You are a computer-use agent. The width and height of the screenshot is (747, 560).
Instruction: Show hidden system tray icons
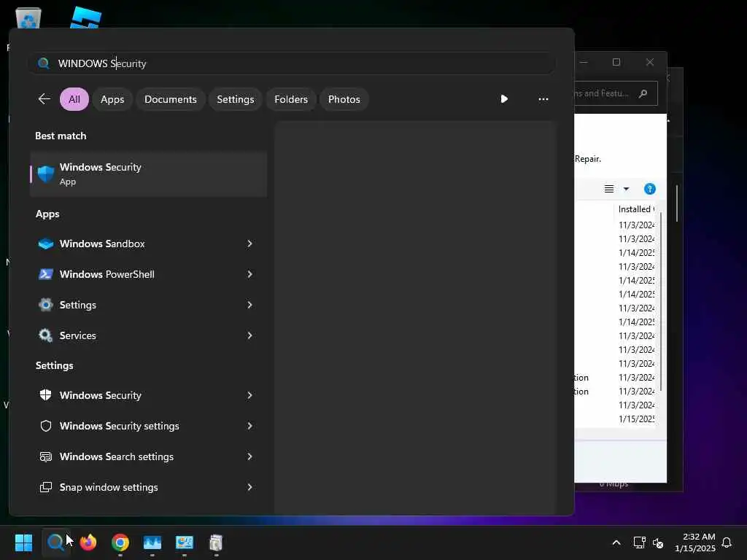point(616,542)
